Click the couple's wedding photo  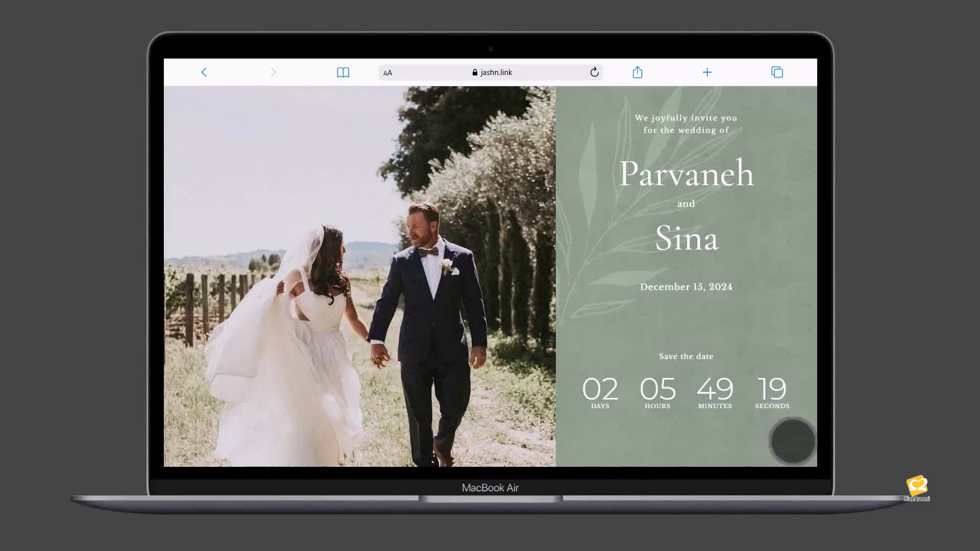(x=359, y=276)
